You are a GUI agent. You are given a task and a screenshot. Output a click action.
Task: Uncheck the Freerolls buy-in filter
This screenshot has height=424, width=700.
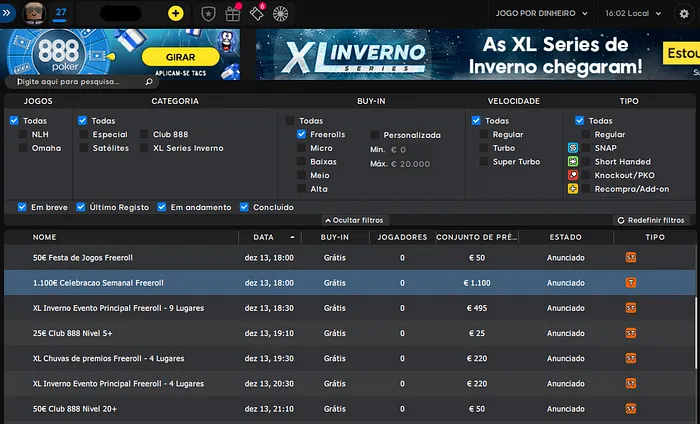click(301, 134)
